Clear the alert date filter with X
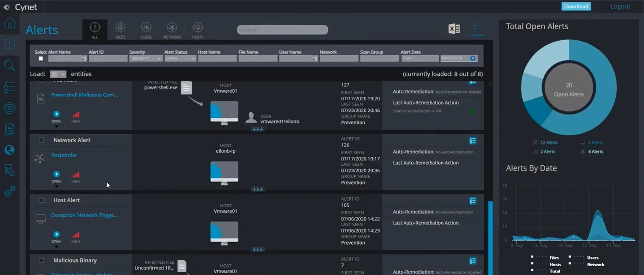644x275 pixels. pos(473,58)
